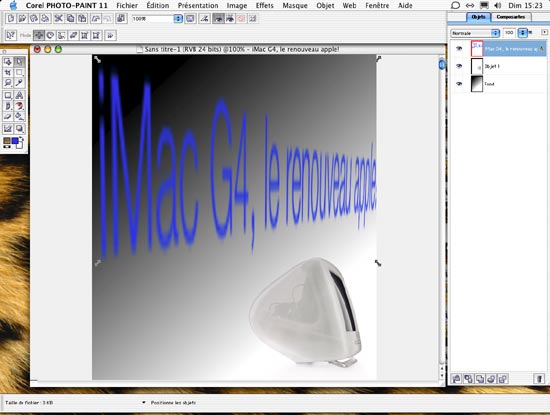Screen dimensions: 550x415
Task: Expand the property bar overflow arrows
Action: pyautogui.click(x=110, y=35)
